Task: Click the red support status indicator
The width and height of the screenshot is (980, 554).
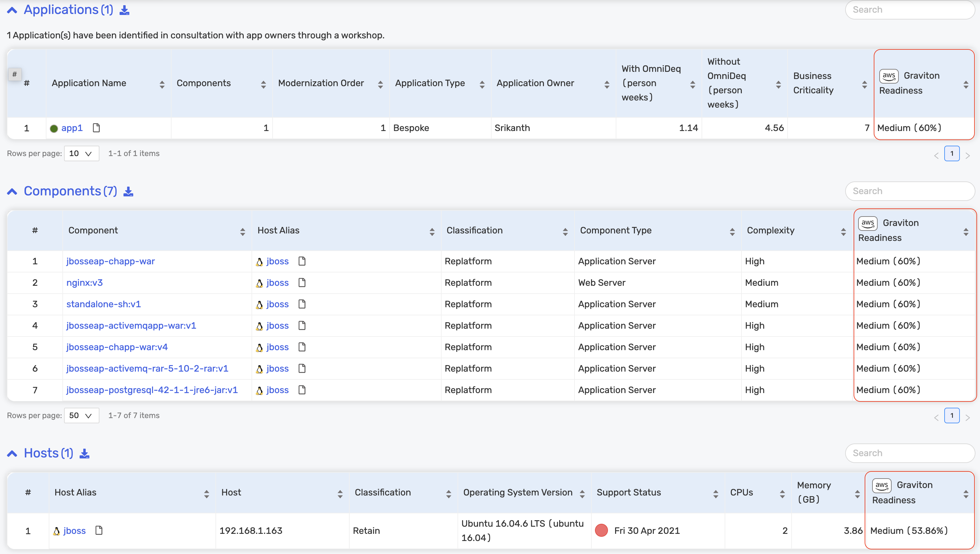Action: [x=601, y=530]
